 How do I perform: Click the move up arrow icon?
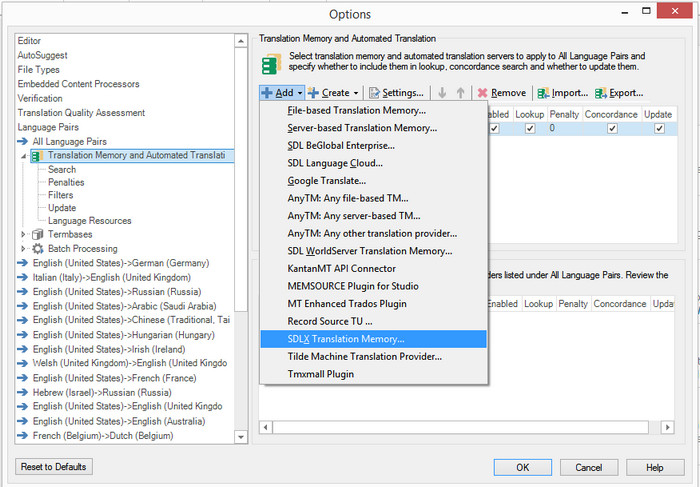tap(460, 93)
